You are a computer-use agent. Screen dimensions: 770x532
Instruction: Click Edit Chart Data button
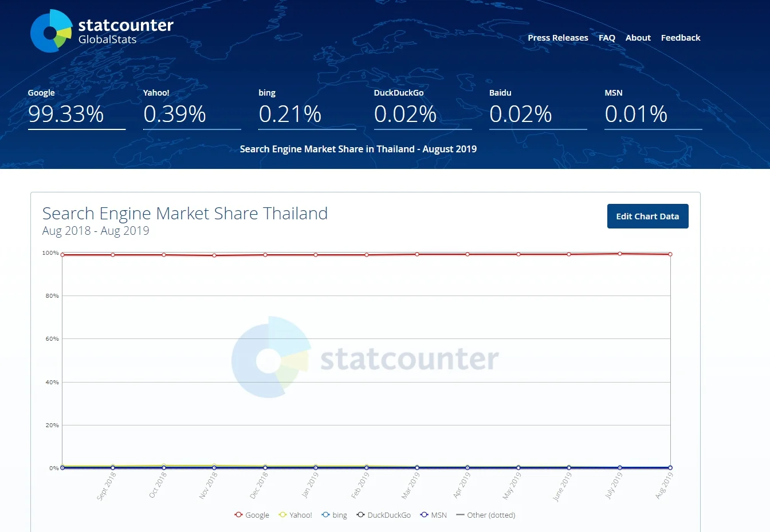pos(648,216)
